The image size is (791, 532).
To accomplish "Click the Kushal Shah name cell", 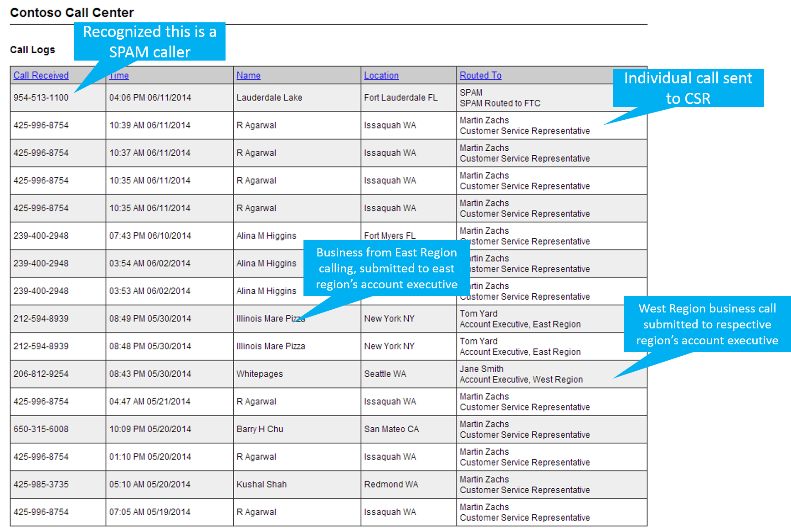I will pyautogui.click(x=262, y=485).
